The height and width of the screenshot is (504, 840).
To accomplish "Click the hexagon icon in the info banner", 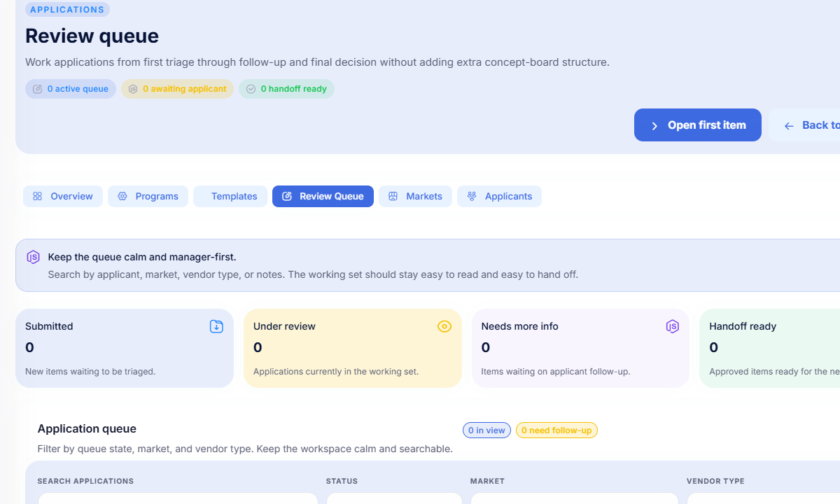I will [x=34, y=257].
